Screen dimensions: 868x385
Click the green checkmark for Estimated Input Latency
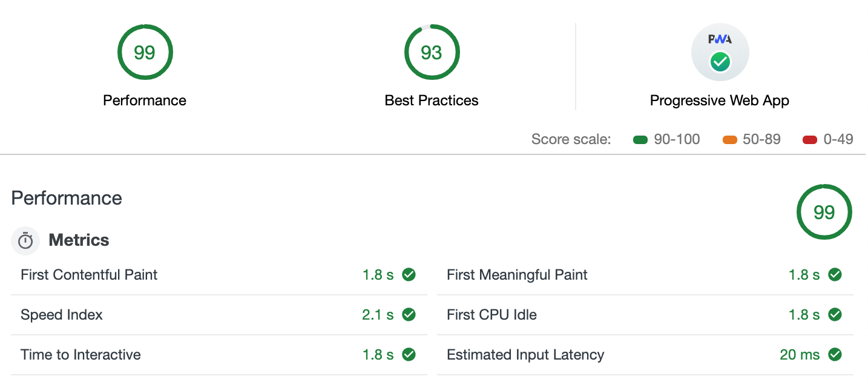835,355
